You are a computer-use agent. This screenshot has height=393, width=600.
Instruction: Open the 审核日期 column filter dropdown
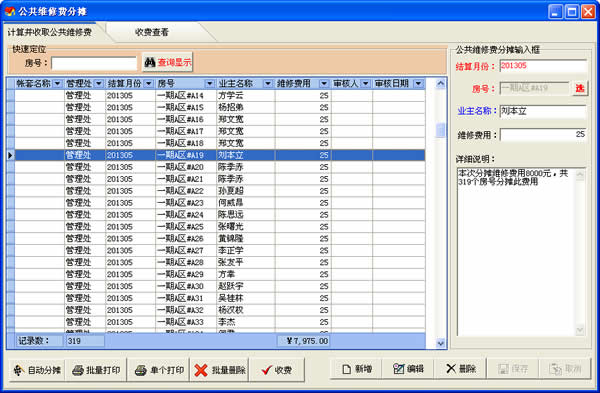tap(418, 83)
